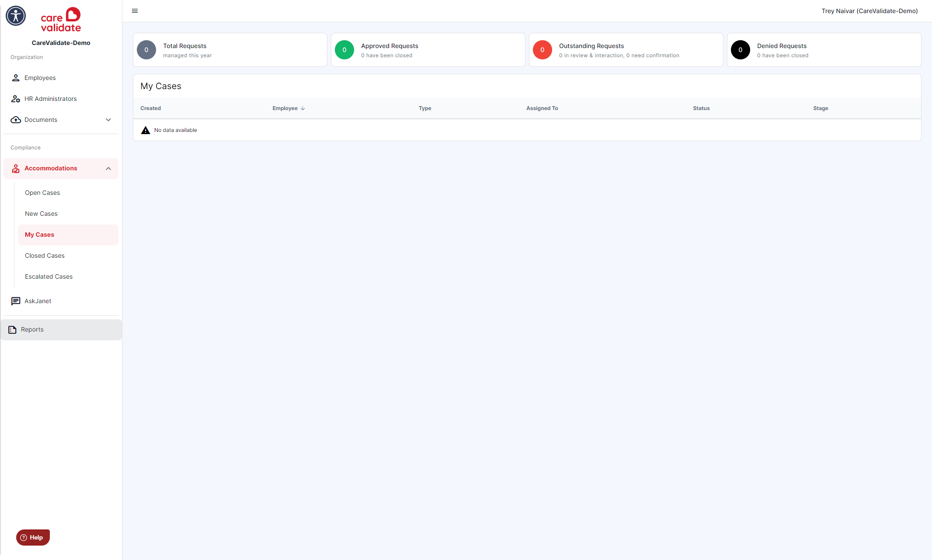Click the HR Administrators gear-person icon

(16, 99)
